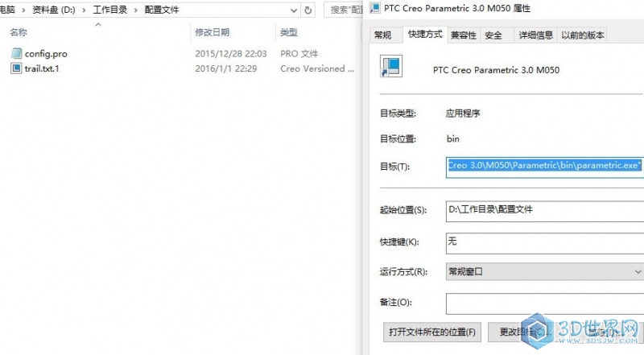
Task: Select the config.pro file icon
Action: tap(16, 53)
